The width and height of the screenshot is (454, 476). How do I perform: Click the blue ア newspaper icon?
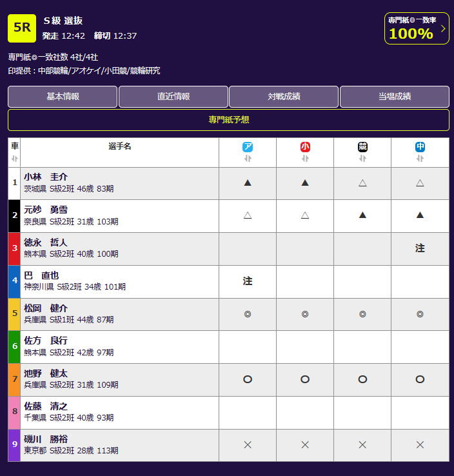(x=248, y=147)
